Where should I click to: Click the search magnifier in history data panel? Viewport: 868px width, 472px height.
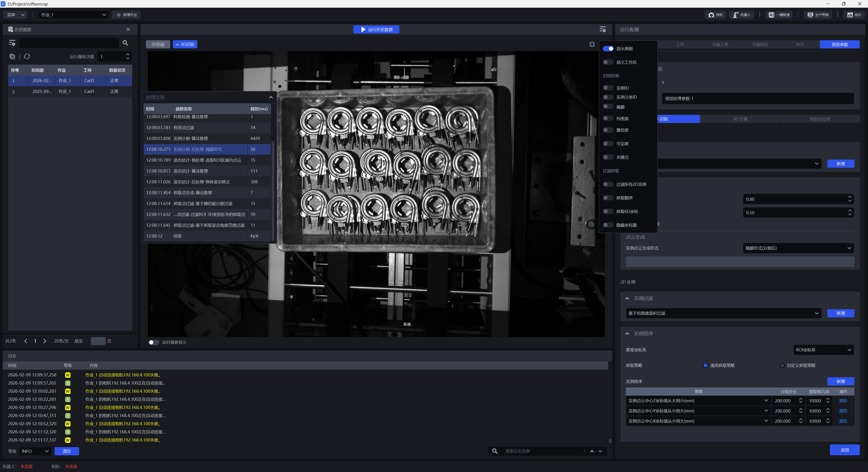pyautogui.click(x=125, y=43)
